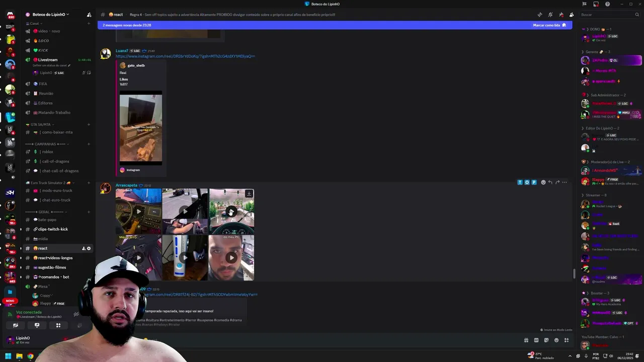The image size is (644, 362).
Task: Open the roblox channel
Action: coord(58,152)
